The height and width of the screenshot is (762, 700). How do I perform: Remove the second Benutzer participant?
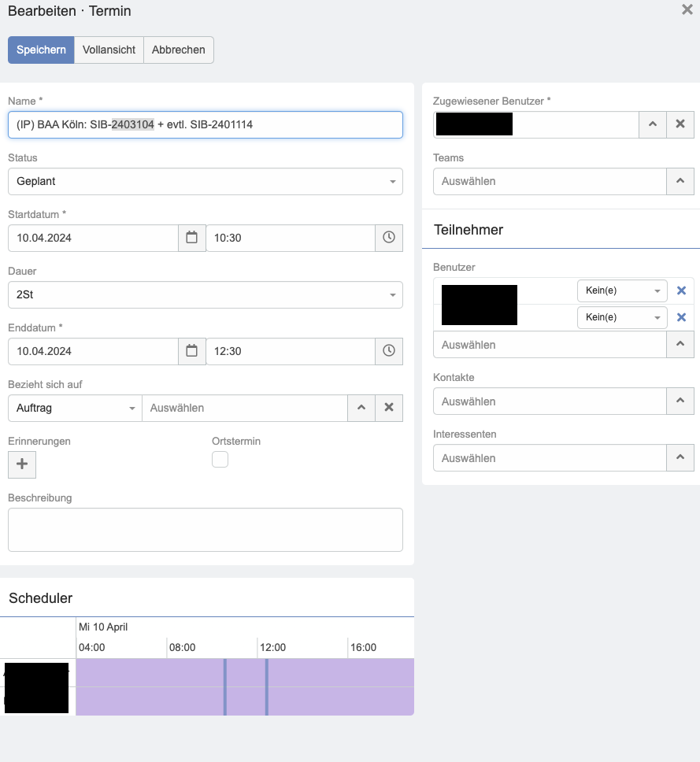681,317
